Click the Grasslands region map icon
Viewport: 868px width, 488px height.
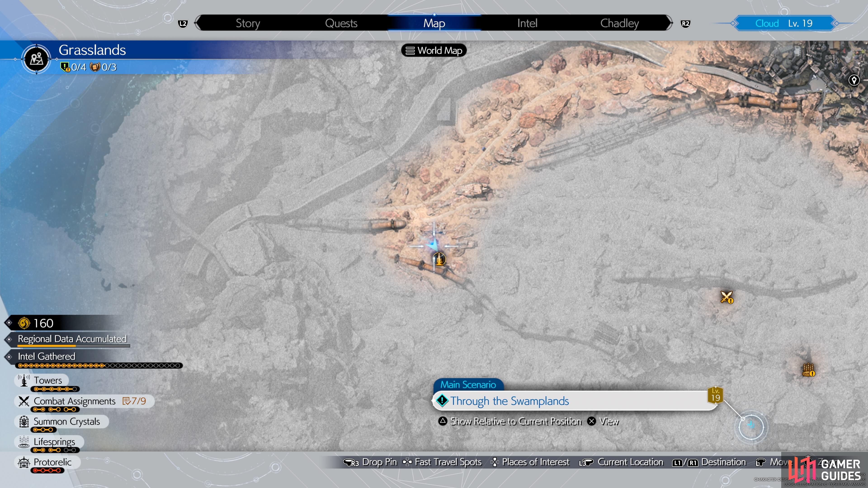36,59
